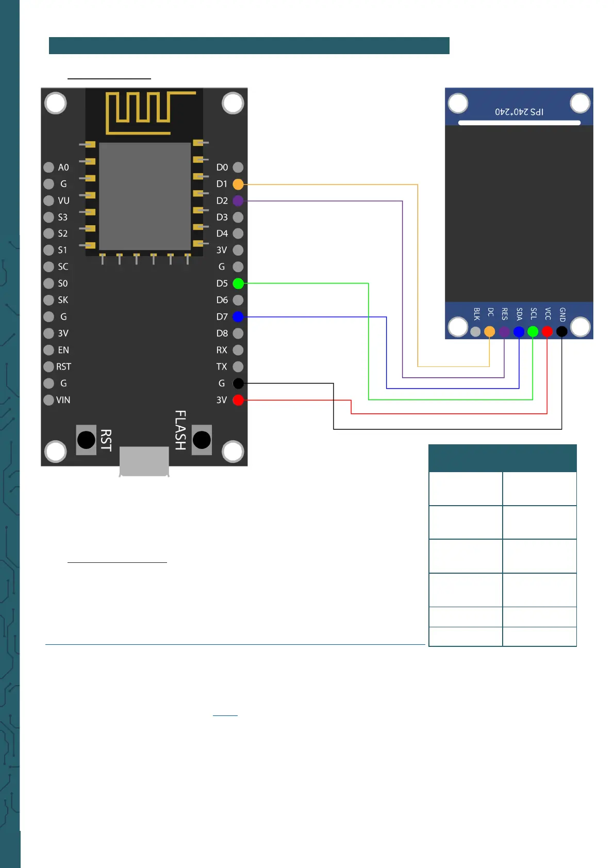This screenshot has width=614, height=868.
Task: Click the dark screen area of the display
Action: [x=519, y=214]
